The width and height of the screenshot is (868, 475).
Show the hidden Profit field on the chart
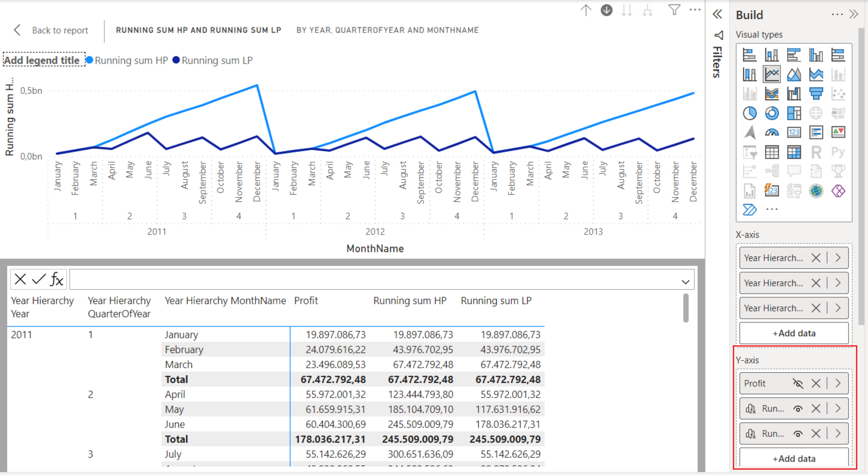point(798,383)
